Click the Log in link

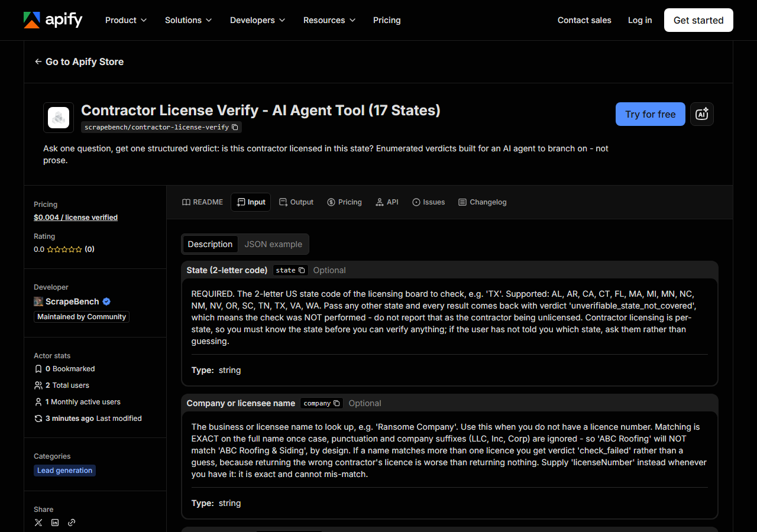click(x=640, y=20)
